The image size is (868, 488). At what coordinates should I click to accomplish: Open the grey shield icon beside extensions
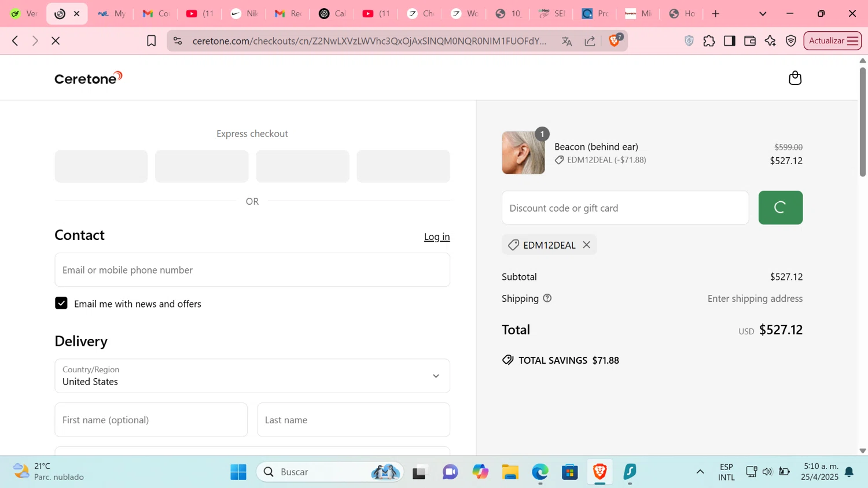689,40
